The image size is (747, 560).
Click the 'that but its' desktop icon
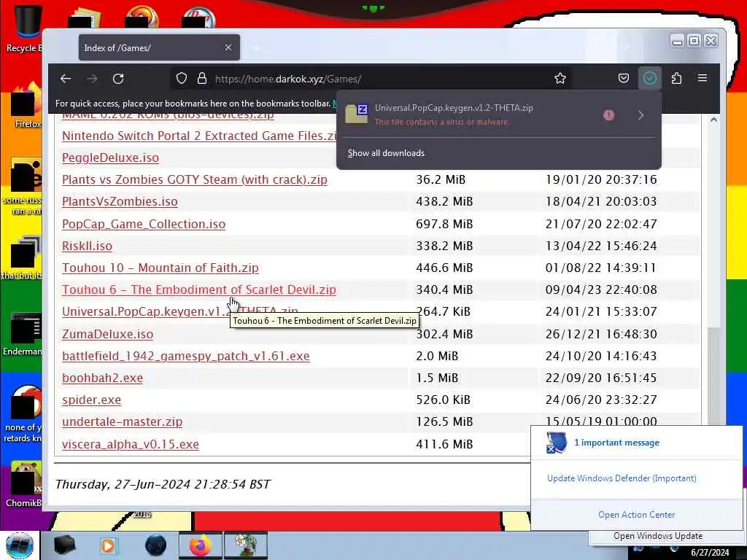coord(23,257)
